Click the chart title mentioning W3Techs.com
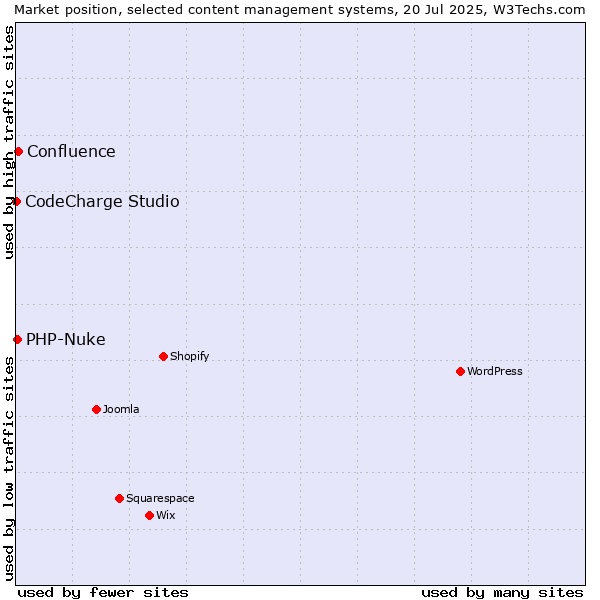Screen dimensions: 600x600 [300, 10]
